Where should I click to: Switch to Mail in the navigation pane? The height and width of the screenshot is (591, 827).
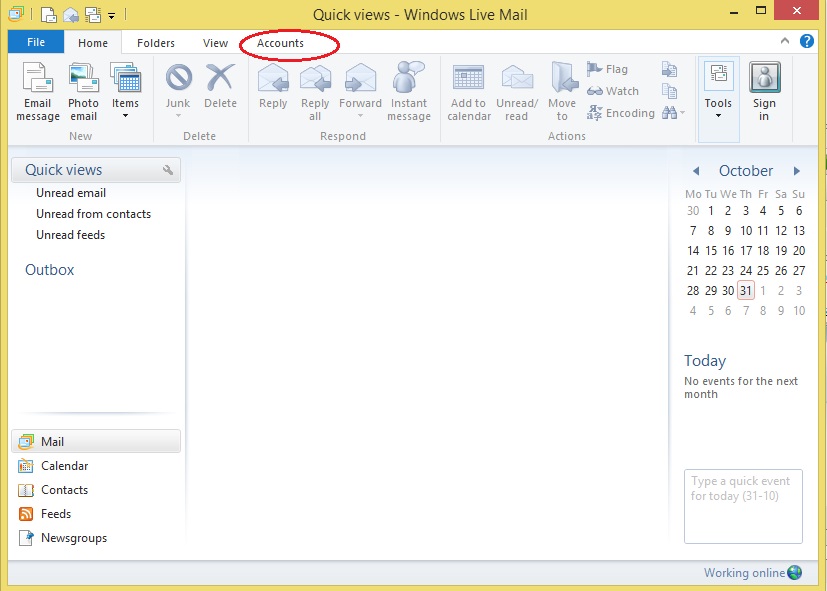coord(95,441)
